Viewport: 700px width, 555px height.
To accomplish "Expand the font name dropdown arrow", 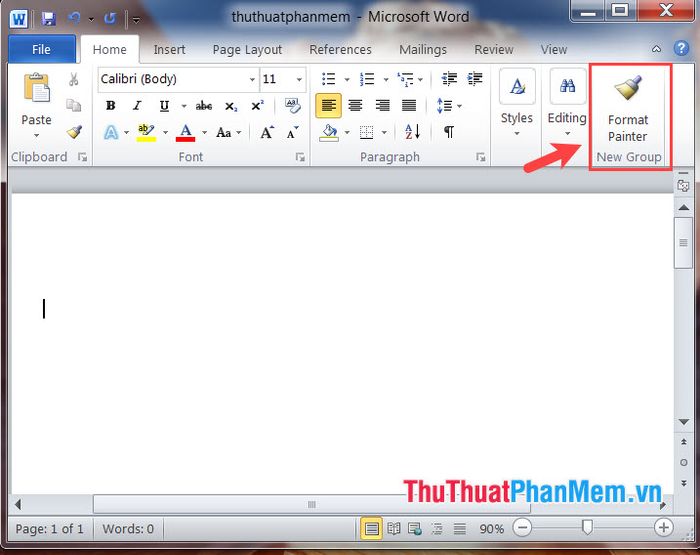I will (x=252, y=79).
